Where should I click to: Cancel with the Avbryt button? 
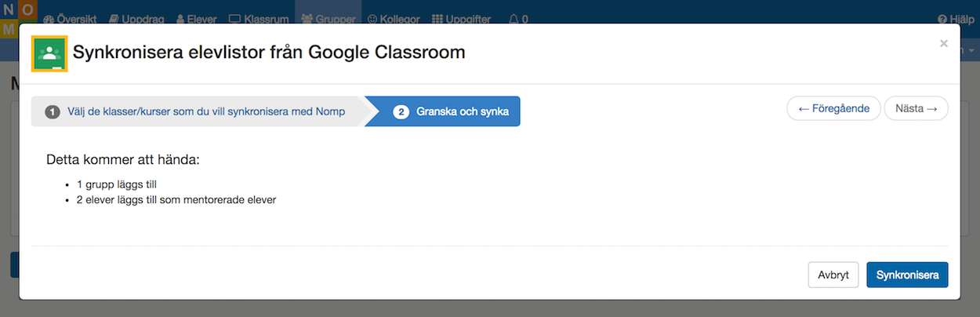click(833, 275)
